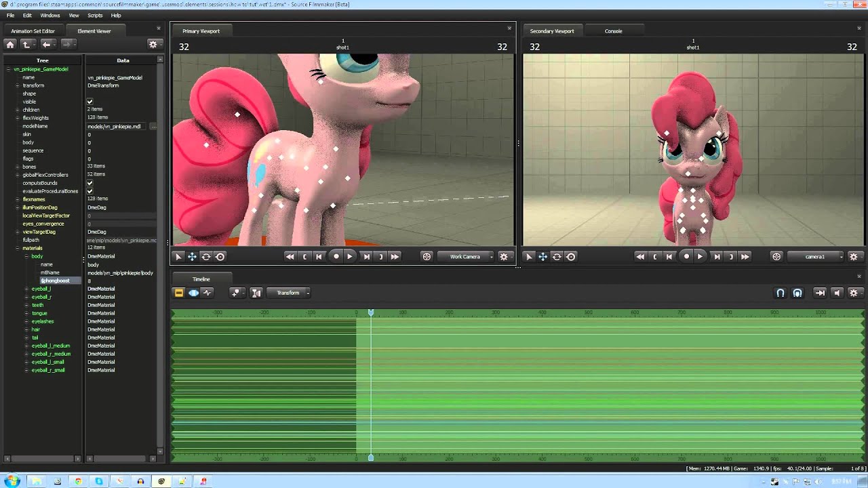
Task: Expand the transform tree node
Action: tap(17, 85)
